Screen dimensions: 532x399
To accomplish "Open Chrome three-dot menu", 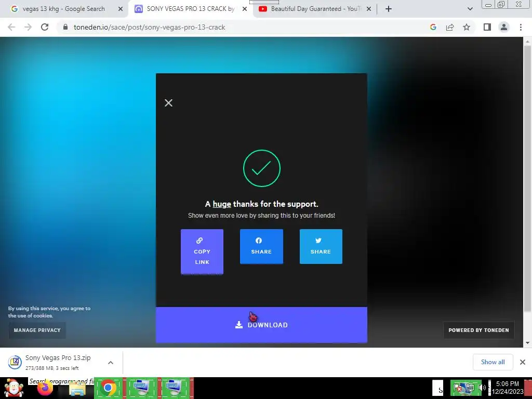I will point(521,27).
